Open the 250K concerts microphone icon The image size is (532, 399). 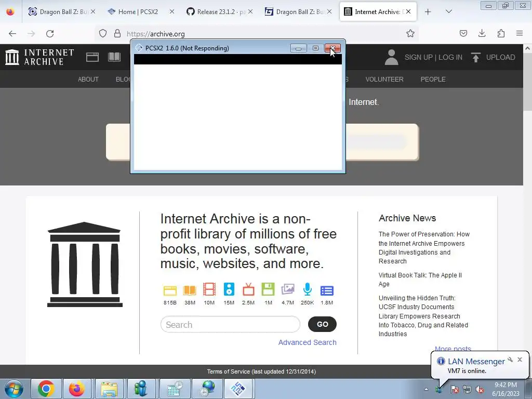click(308, 289)
